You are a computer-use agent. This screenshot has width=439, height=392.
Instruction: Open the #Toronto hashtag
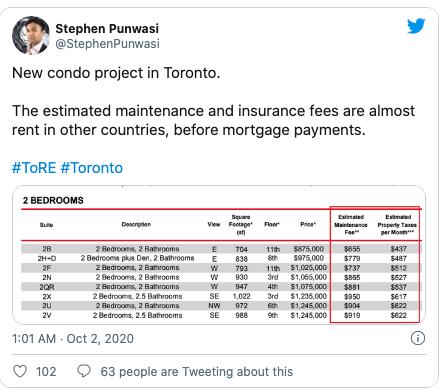coord(92,168)
